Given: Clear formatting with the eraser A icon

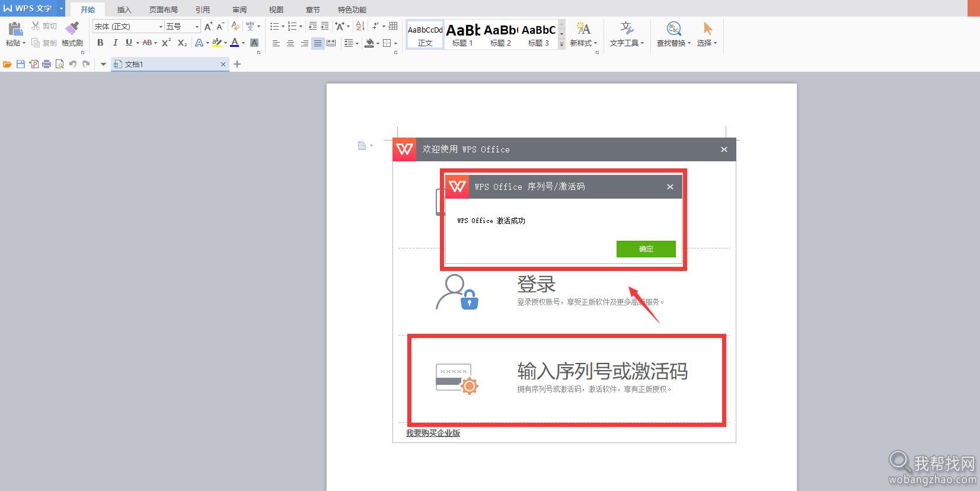Looking at the screenshot, I should pyautogui.click(x=235, y=26).
